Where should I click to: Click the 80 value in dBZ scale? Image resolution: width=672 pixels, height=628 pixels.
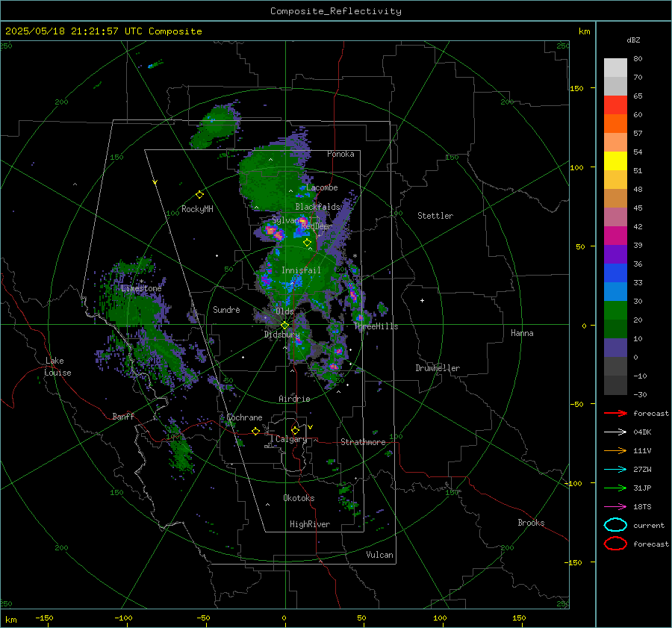click(638, 59)
